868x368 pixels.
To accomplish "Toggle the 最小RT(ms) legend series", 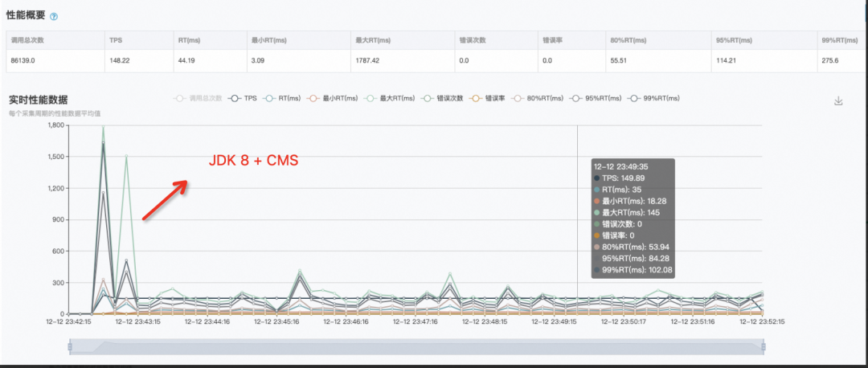I will tap(332, 98).
